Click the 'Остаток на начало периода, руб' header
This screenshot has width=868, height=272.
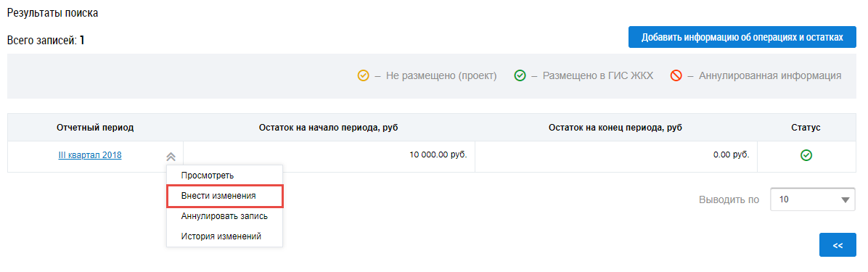(329, 128)
